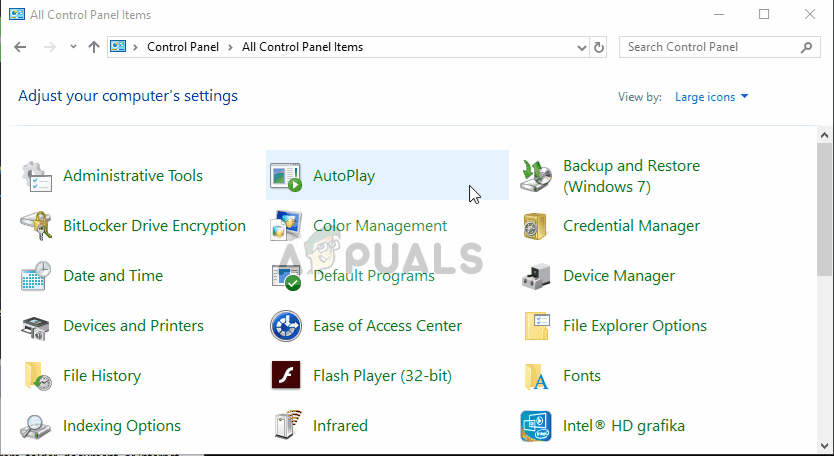Click the Search Control Panel field
Viewport: 834px width, 456px height.
(x=710, y=47)
